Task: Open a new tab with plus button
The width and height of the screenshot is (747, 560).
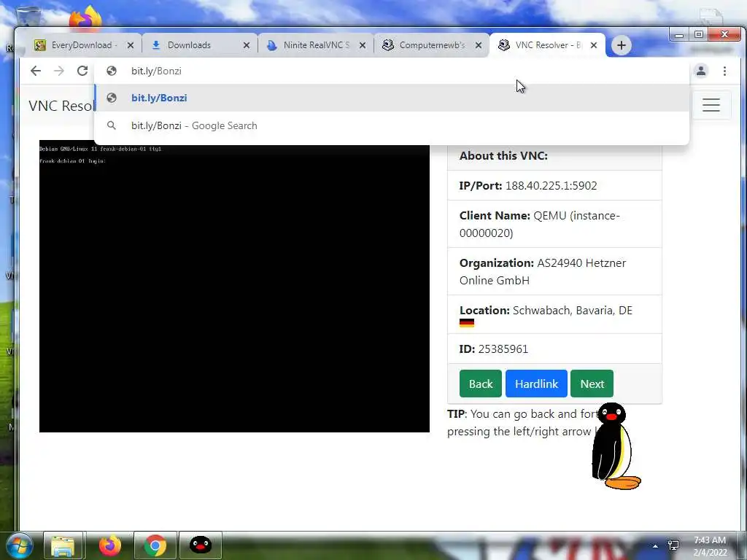Action: click(622, 45)
